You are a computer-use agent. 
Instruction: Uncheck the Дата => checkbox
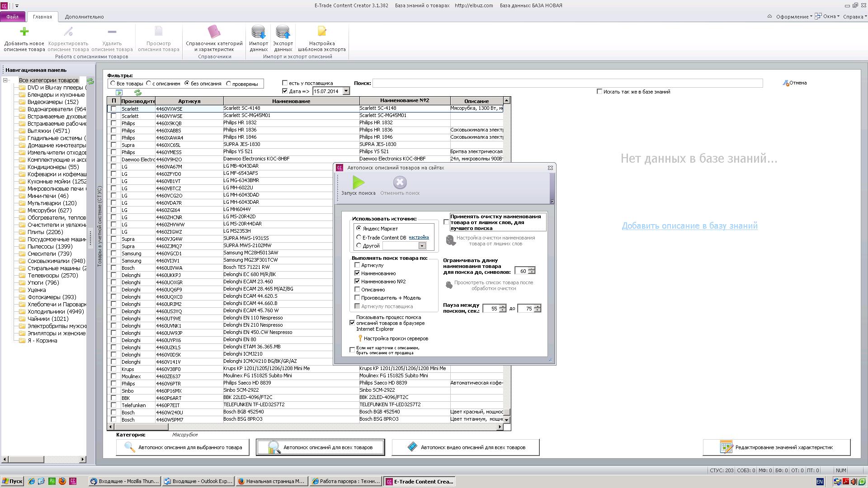[x=285, y=91]
